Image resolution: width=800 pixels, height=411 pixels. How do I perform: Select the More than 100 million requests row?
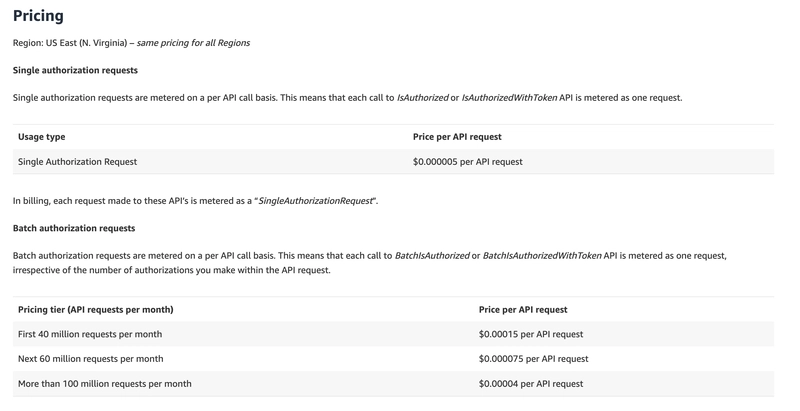(393, 383)
